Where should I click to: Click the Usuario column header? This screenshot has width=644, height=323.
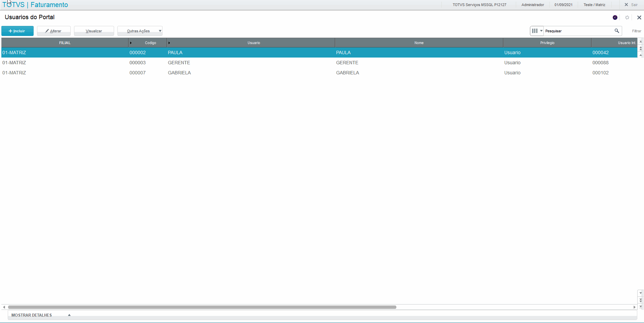coord(254,43)
